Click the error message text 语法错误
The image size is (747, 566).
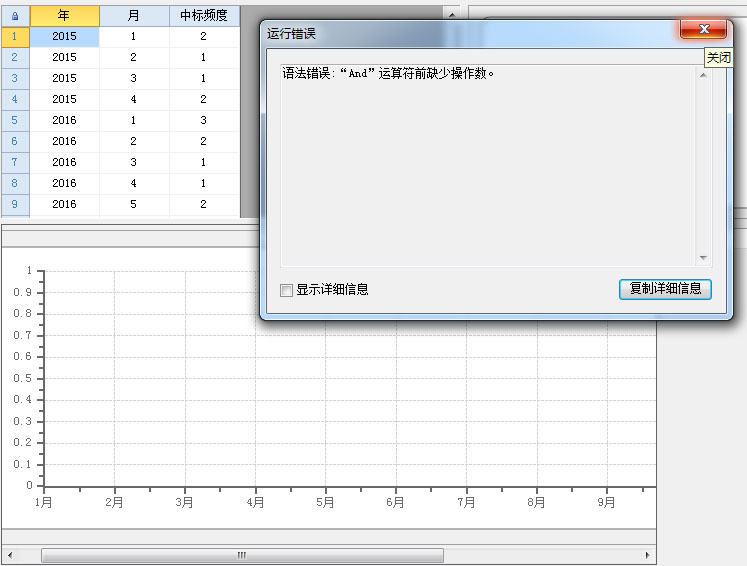coord(388,73)
